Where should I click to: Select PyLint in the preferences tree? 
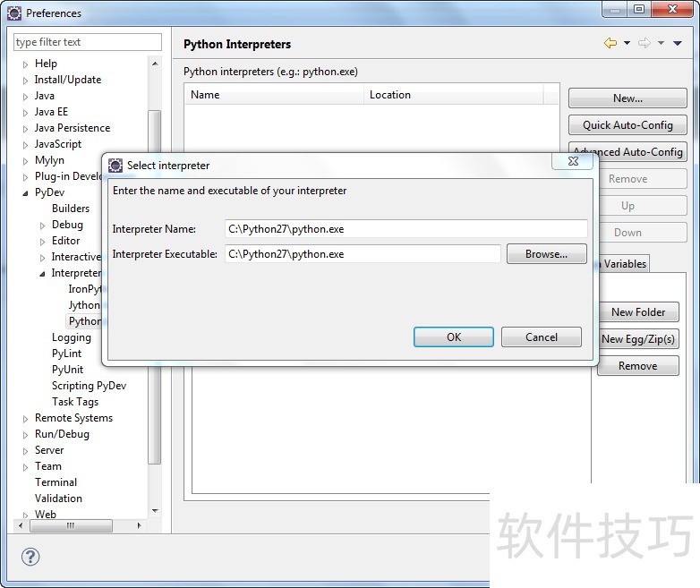pyautogui.click(x=66, y=354)
